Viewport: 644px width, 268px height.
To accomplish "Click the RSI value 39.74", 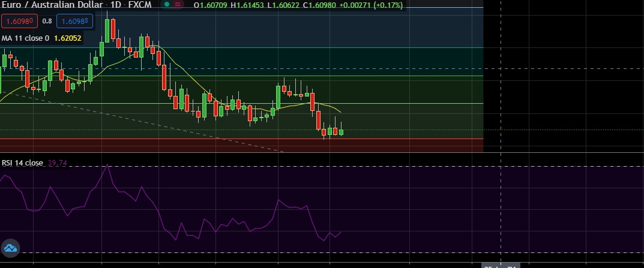I will click(58, 163).
